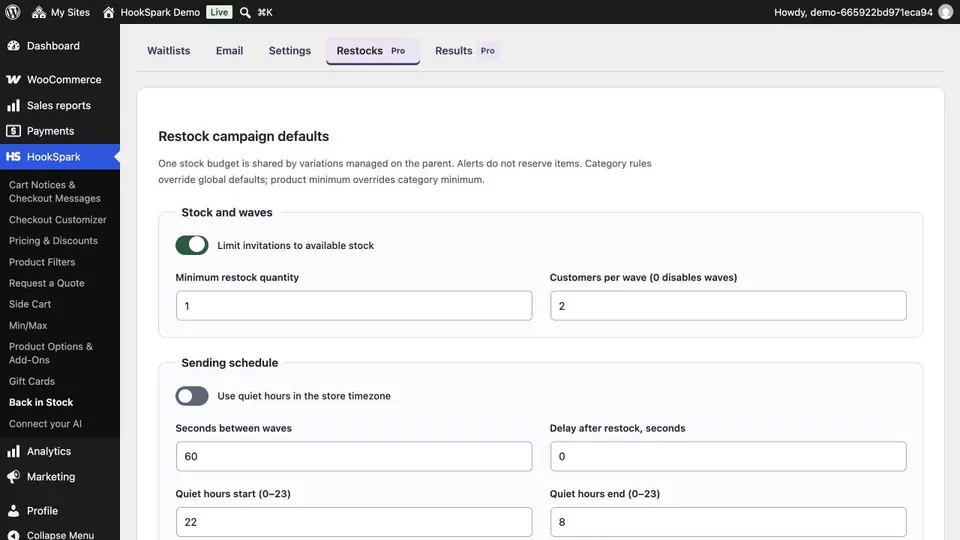Click the Quiet hours end field
The width and height of the screenshot is (960, 540).
(x=728, y=522)
